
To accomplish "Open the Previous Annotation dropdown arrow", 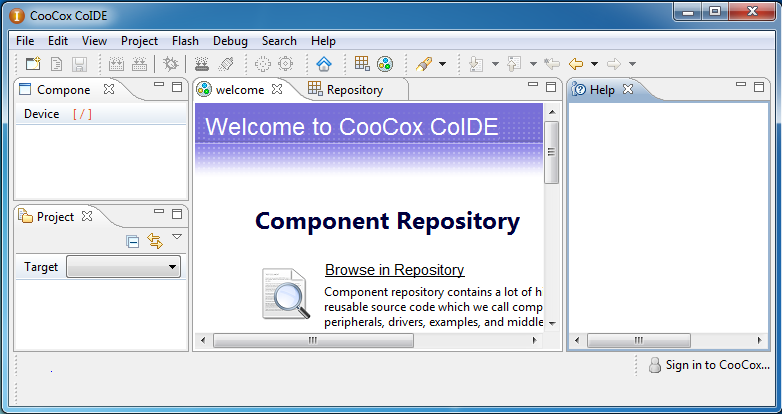I will tap(533, 64).
